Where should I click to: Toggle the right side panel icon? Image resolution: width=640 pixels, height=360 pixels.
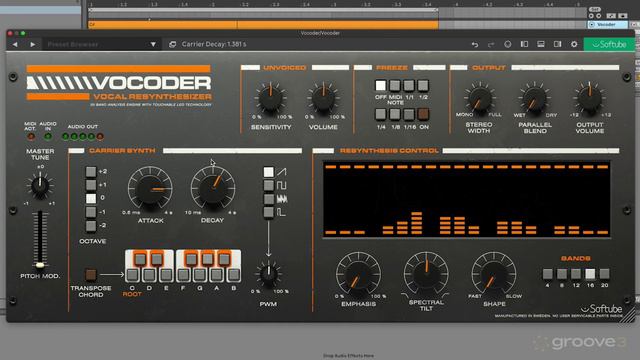558,44
